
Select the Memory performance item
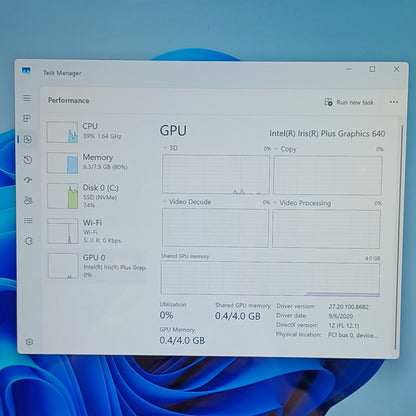click(x=96, y=162)
